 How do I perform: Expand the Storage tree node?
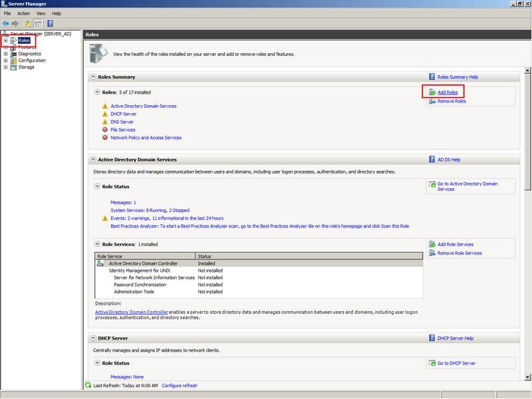pyautogui.click(x=5, y=67)
